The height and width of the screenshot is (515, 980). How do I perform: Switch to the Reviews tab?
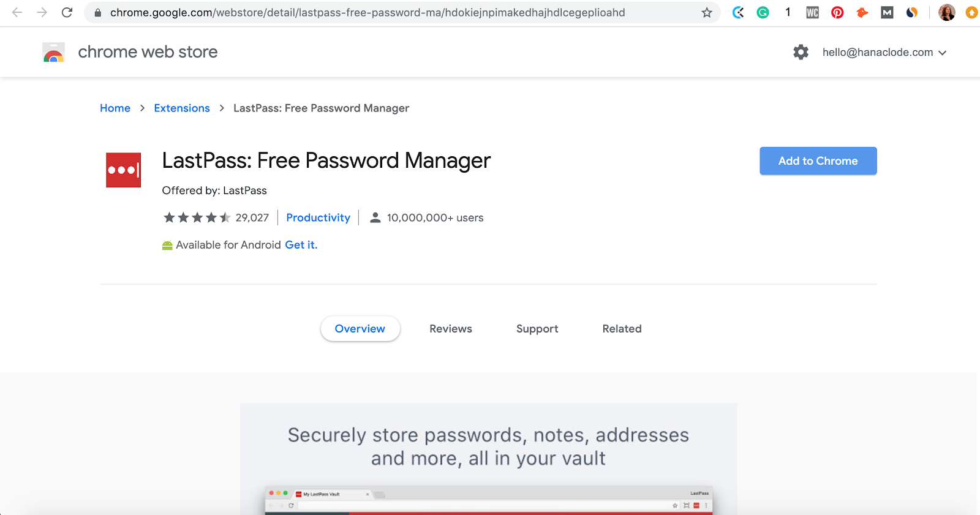pos(451,329)
